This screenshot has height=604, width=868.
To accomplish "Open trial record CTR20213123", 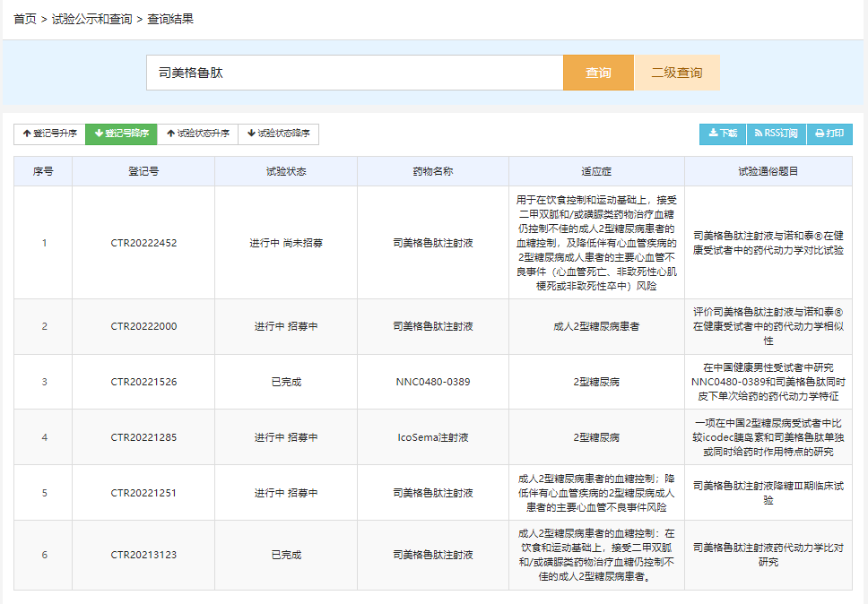I will click(143, 555).
